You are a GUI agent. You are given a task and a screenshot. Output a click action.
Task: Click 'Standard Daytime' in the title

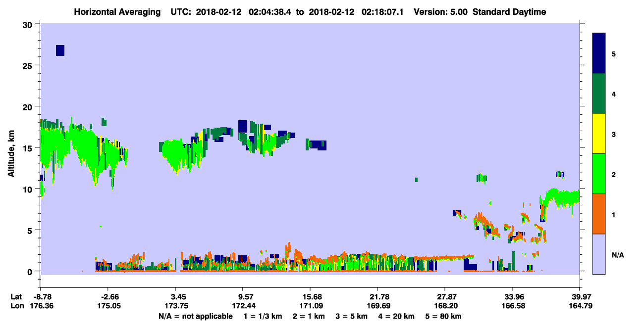pos(509,12)
